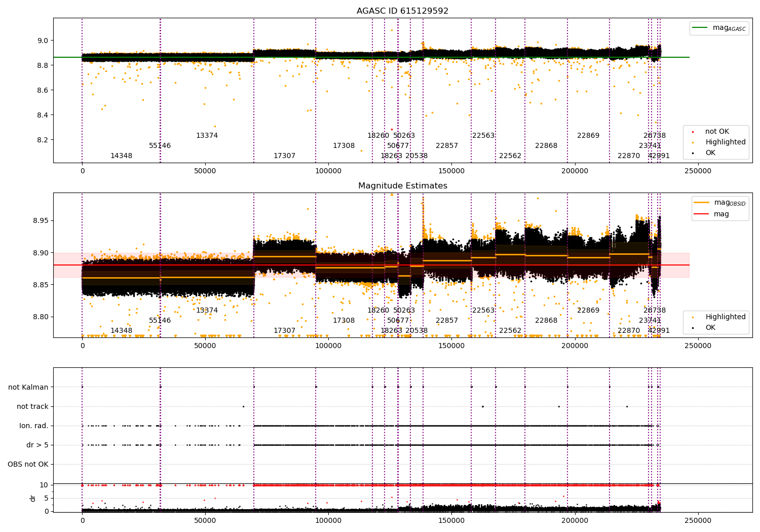Screen dimensions: 760x532
Task: Click obsid '22563' in Magnitude Estimates plot
Action: point(483,311)
